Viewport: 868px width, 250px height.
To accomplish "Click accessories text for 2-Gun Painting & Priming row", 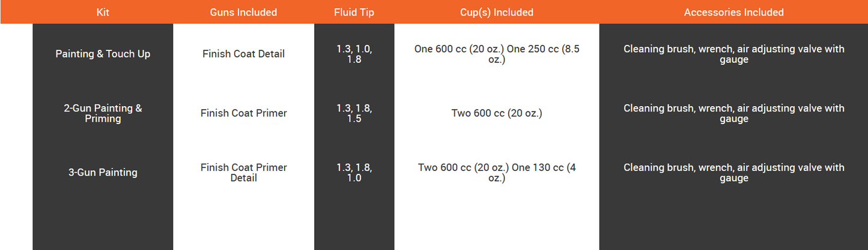I will (x=733, y=113).
